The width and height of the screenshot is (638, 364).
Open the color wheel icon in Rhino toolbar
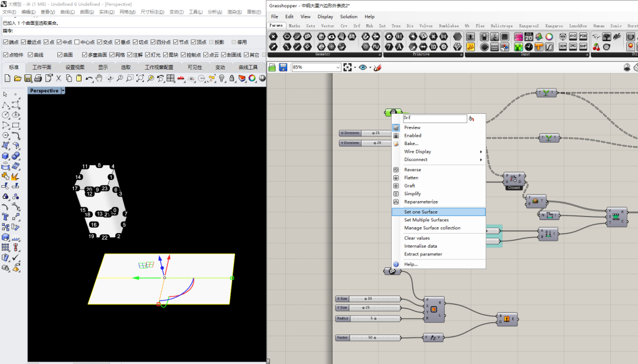(252, 78)
